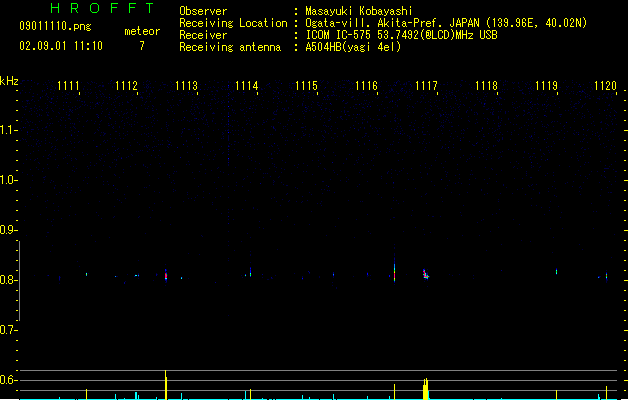Click the 0.6 kHz frequency label
Screen dimensions: 629x400
8,380
